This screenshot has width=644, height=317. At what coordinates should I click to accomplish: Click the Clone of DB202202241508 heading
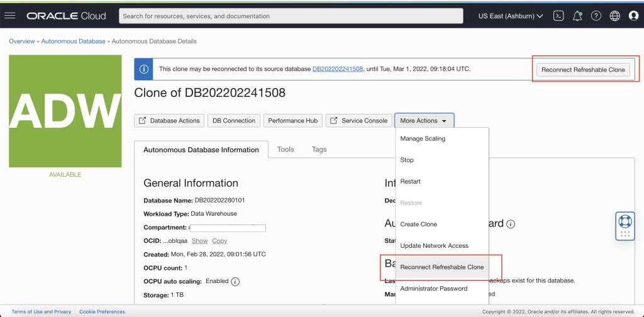point(210,93)
